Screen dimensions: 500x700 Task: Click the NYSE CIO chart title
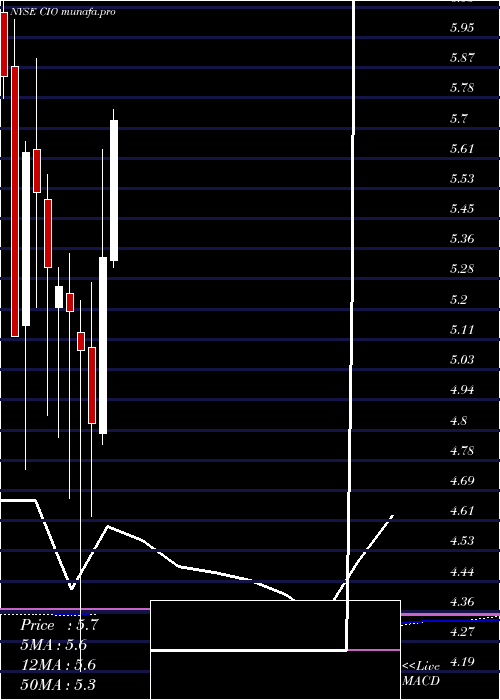click(x=63, y=12)
